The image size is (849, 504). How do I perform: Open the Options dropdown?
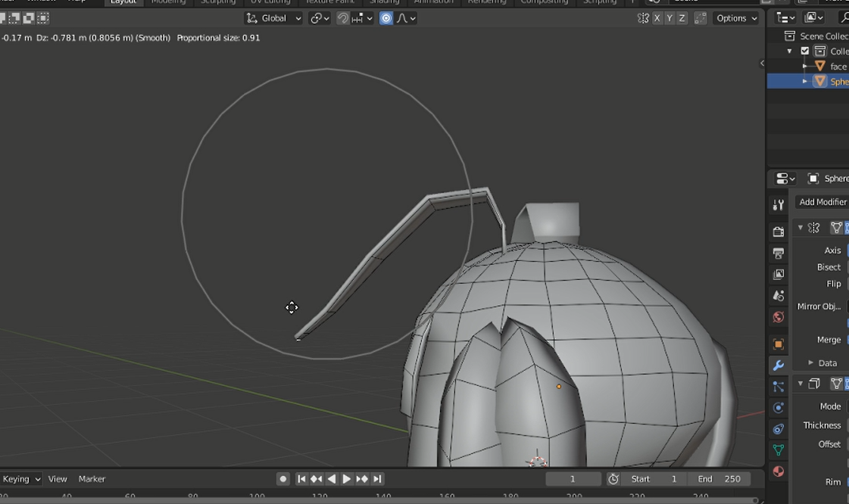(x=736, y=18)
